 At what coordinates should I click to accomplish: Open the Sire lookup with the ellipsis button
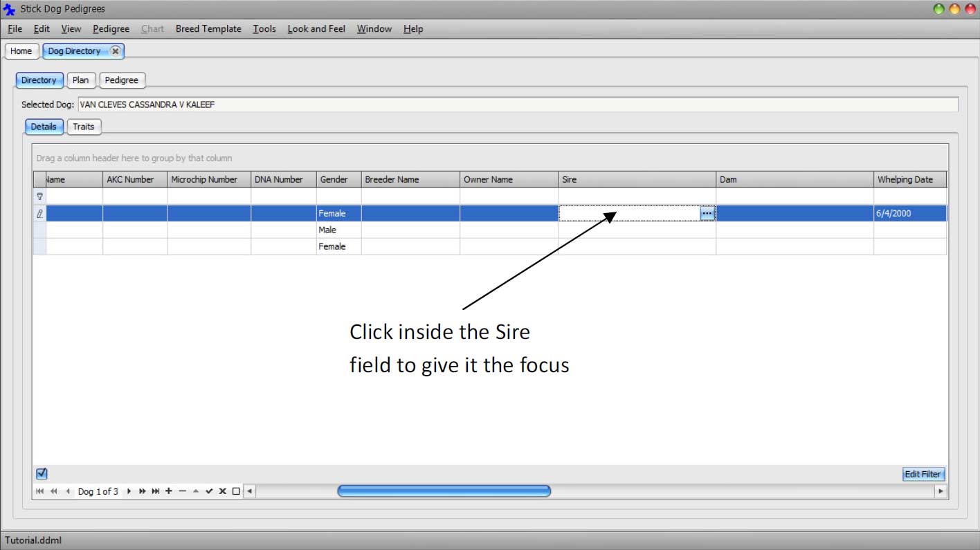coord(707,213)
